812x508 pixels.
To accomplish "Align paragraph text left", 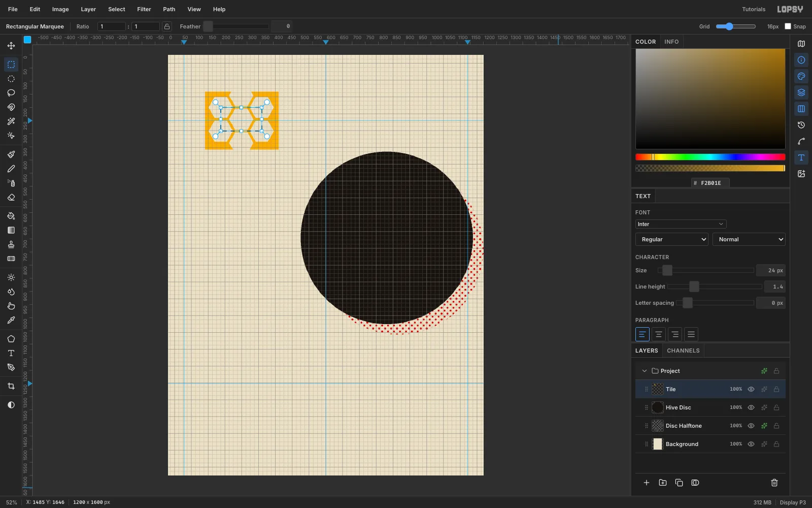I will pos(642,334).
